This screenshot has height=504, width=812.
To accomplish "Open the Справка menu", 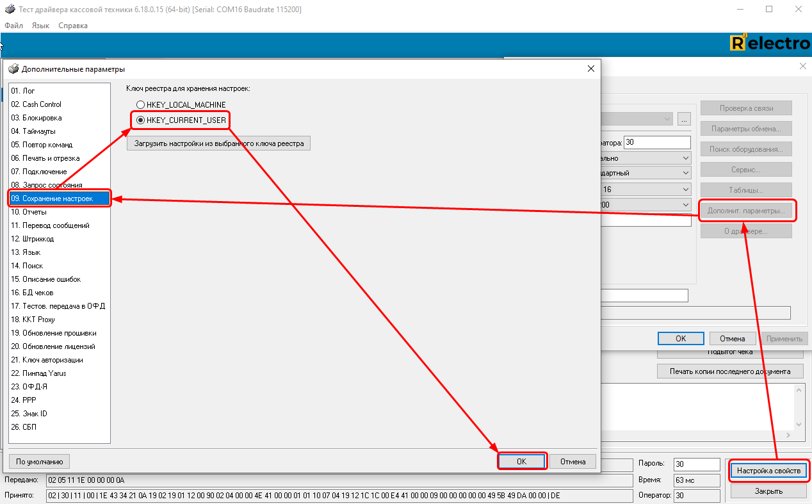I will click(73, 26).
